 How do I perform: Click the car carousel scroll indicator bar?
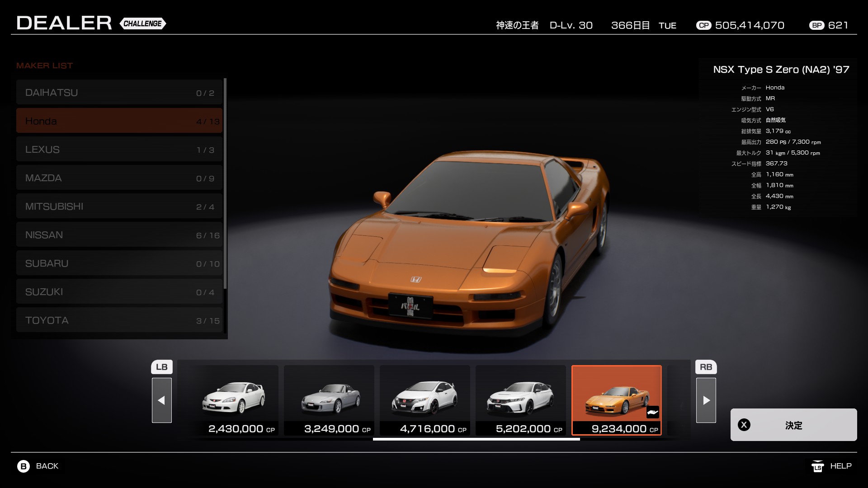click(476, 439)
